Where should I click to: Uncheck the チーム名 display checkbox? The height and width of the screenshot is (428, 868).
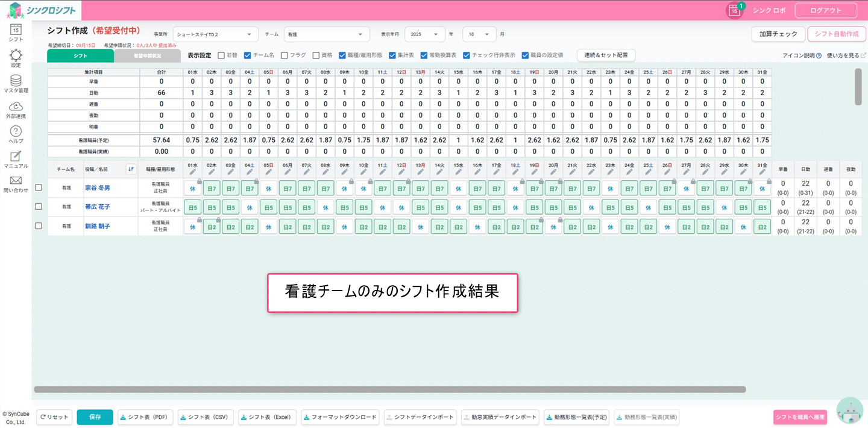(x=247, y=55)
